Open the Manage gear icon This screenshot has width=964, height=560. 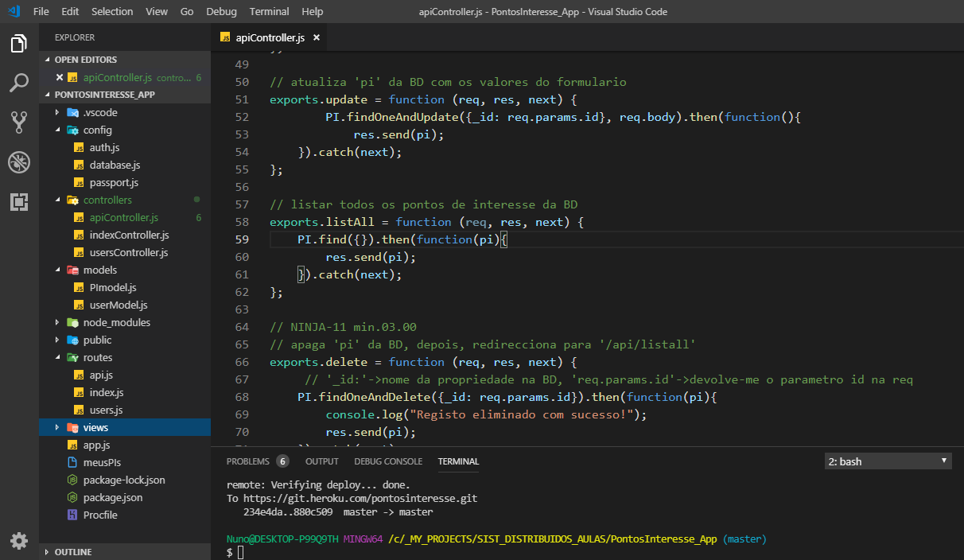tap(19, 541)
